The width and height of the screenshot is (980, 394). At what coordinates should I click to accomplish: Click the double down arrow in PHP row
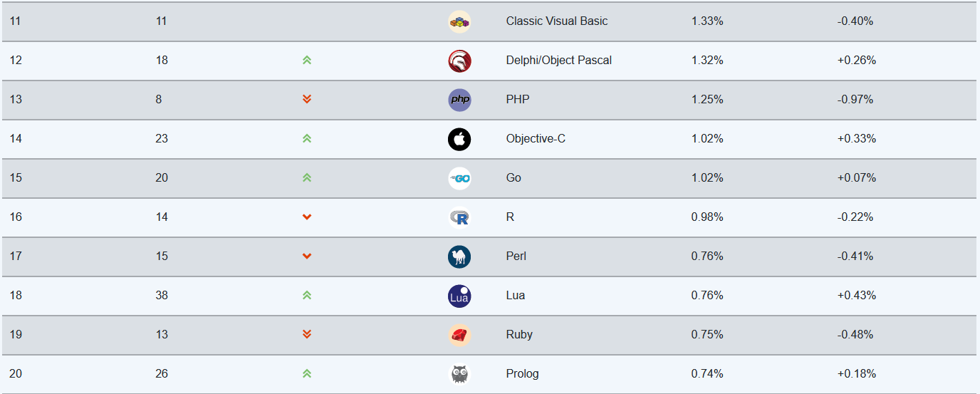click(307, 99)
